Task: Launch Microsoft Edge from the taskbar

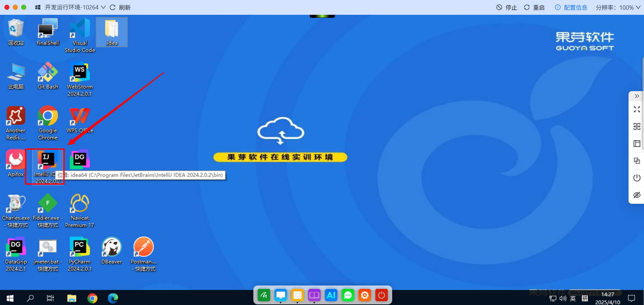Action: (113, 298)
